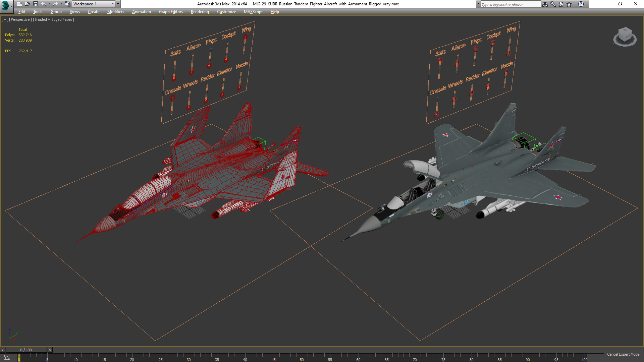Screen dimensions: 644x362
Task: Save the file with the floppy disk icon
Action: tap(35, 4)
